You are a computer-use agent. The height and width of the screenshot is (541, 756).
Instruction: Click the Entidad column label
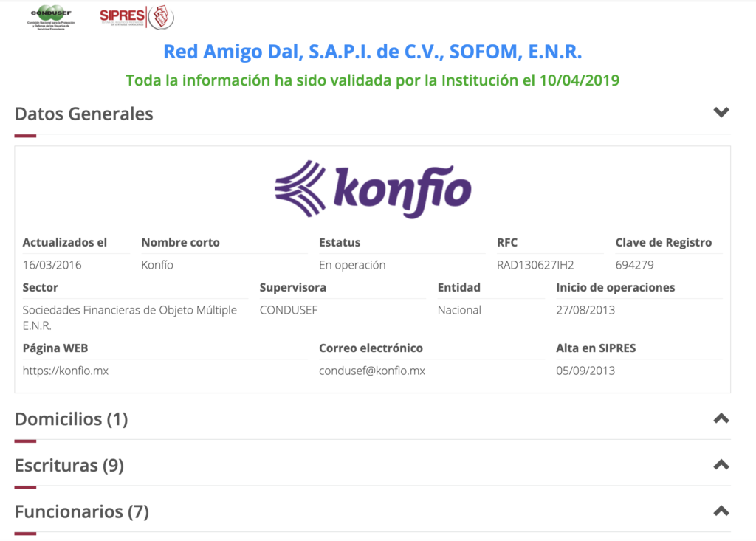click(x=458, y=287)
